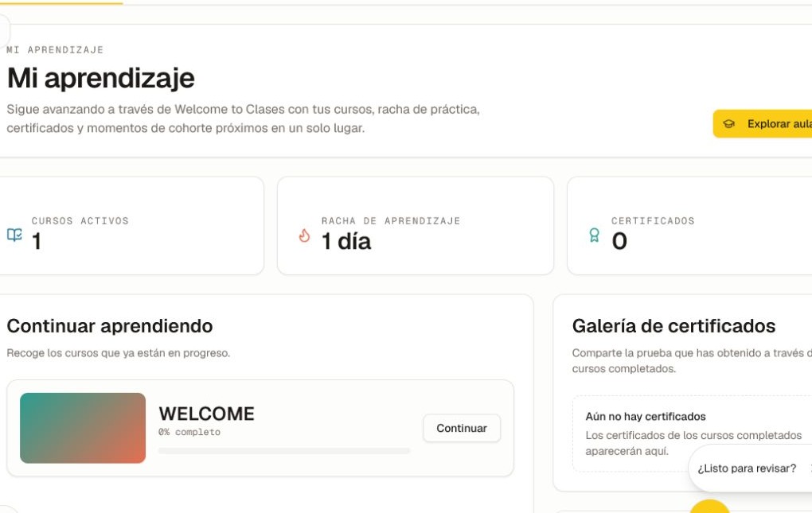Click the 'Mi aprendizaje' main heading
Viewport: 812px width, 513px height.
[101, 78]
